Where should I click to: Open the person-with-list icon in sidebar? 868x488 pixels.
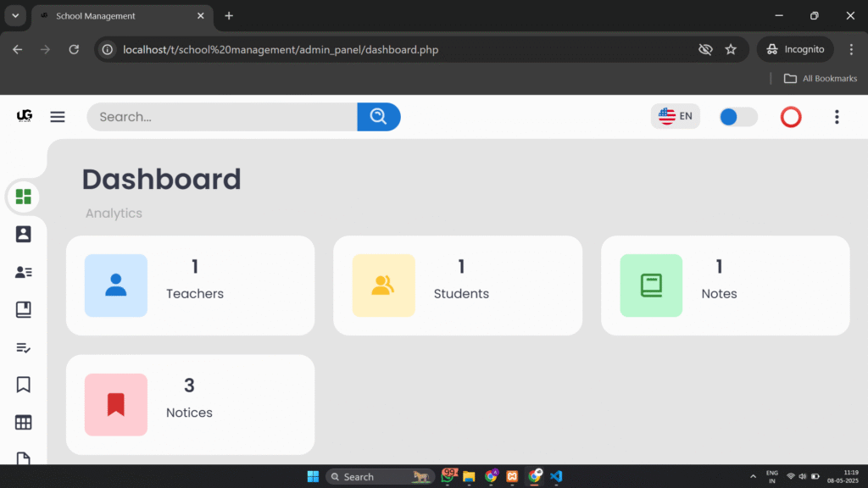point(23,272)
